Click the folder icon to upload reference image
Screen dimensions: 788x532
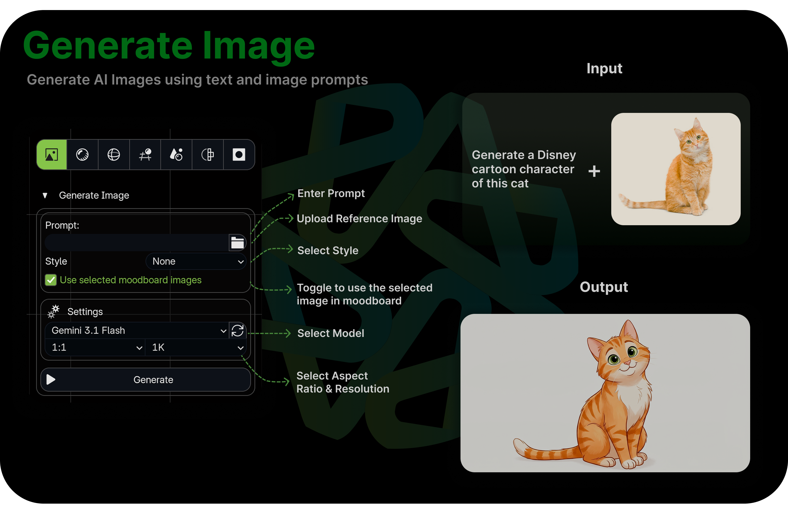click(237, 243)
